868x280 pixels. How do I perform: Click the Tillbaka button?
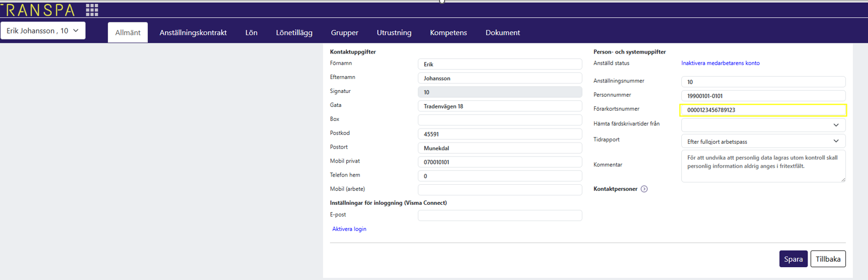point(828,259)
